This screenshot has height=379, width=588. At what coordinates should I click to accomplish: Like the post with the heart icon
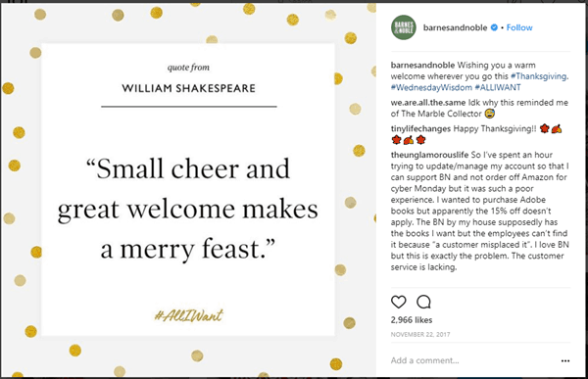(x=398, y=302)
